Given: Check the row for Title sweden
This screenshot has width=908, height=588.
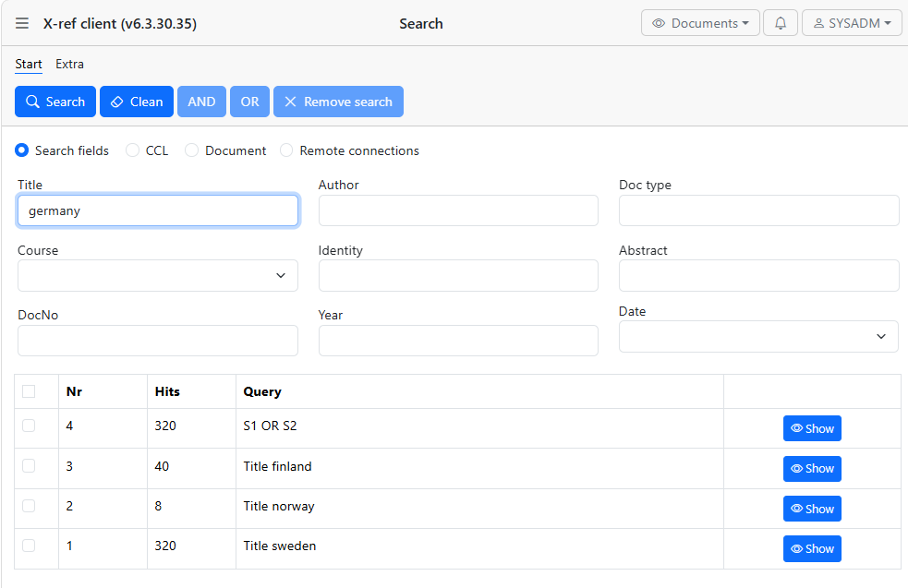Looking at the screenshot, I should [x=29, y=546].
